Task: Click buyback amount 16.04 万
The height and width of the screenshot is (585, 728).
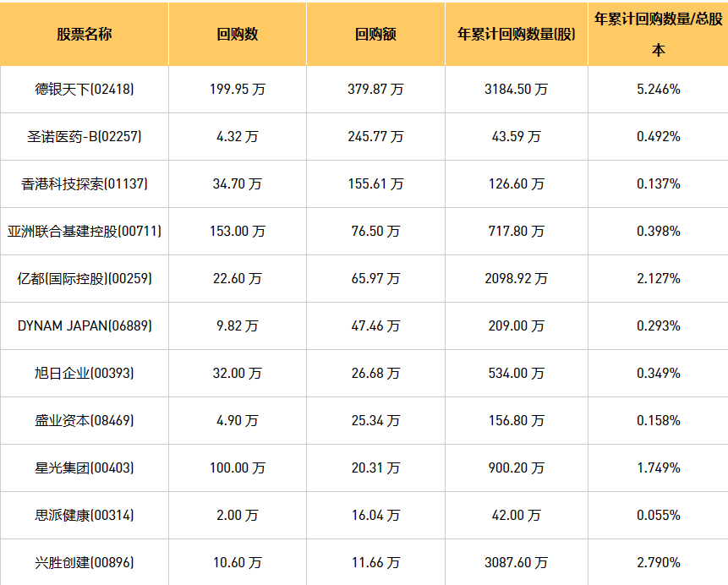Action: click(x=375, y=516)
